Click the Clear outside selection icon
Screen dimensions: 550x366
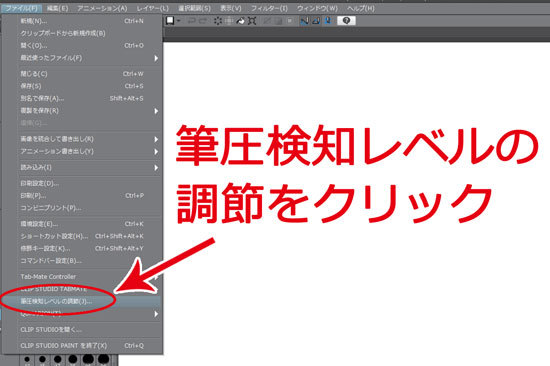click(229, 21)
